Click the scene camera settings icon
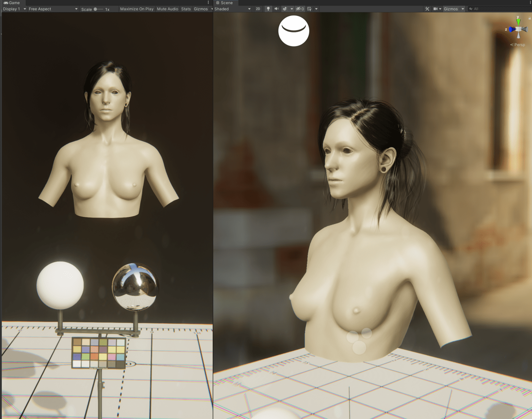 pos(435,9)
